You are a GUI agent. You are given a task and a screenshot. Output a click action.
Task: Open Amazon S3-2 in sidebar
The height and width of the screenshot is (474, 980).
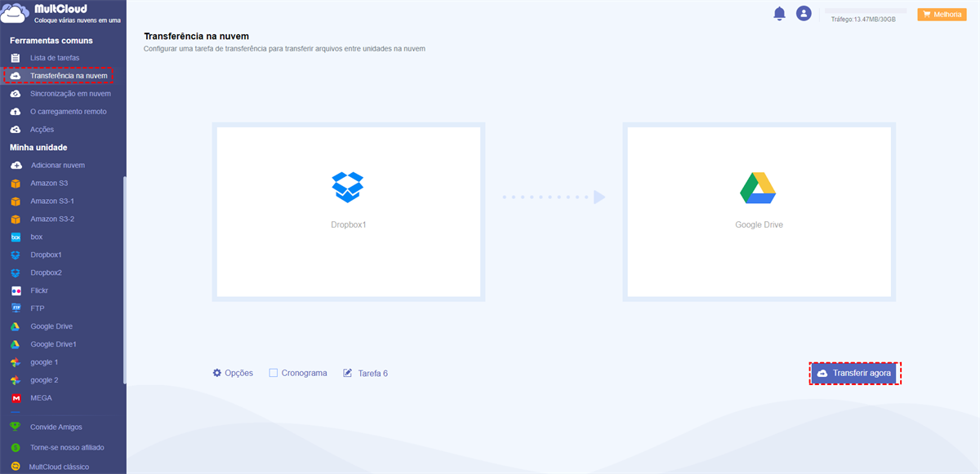pos(52,219)
